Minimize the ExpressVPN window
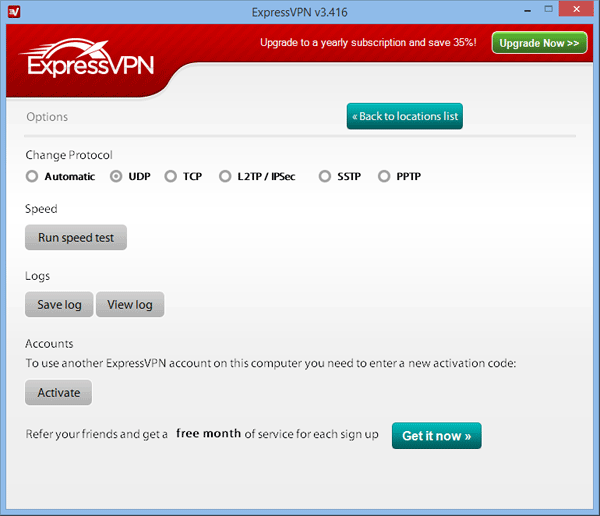 [x=528, y=11]
